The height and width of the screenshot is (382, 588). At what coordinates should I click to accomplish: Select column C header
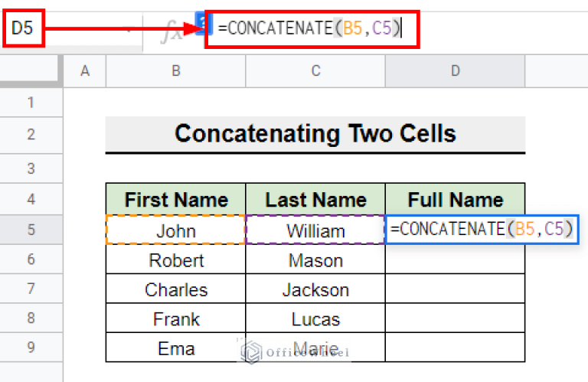pyautogui.click(x=315, y=71)
